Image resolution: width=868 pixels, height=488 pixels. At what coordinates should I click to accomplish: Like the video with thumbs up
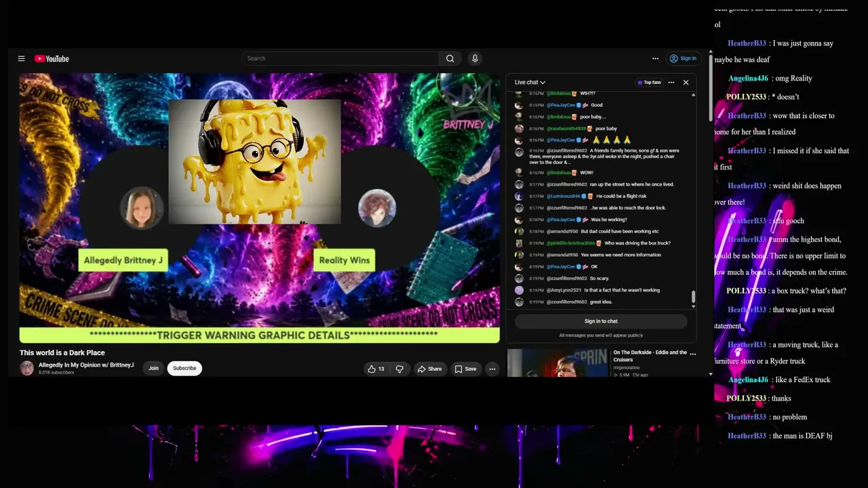point(376,369)
